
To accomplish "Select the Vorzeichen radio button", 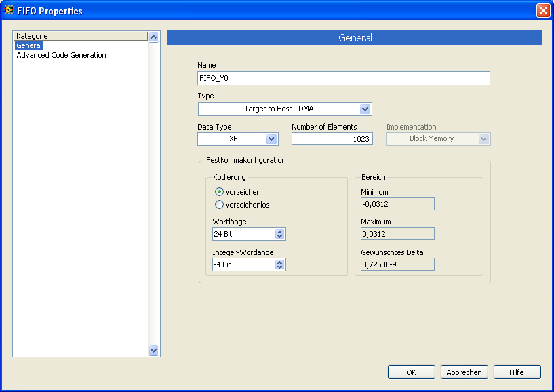I will pos(219,192).
